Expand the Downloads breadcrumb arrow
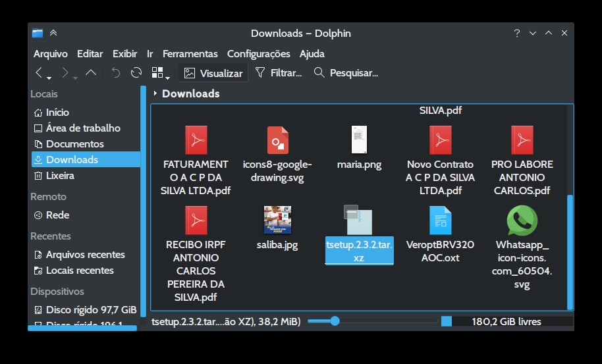The image size is (602, 364). [155, 93]
